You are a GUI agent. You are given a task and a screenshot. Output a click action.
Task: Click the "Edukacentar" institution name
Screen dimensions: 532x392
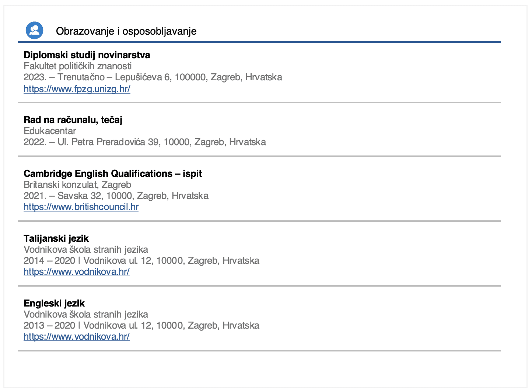click(50, 131)
